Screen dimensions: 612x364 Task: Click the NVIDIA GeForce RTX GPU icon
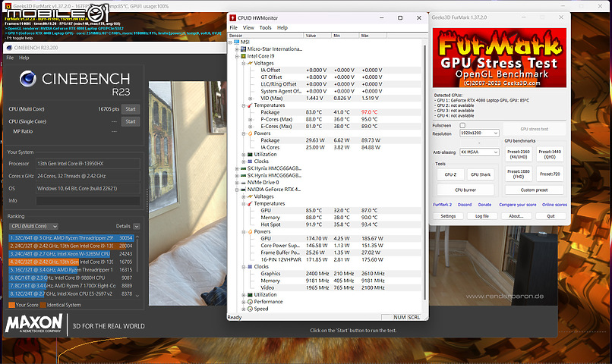[243, 190]
